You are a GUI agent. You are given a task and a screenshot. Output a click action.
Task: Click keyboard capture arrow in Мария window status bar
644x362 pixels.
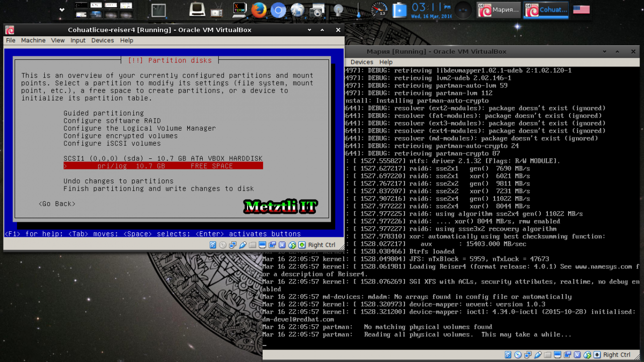597,354
